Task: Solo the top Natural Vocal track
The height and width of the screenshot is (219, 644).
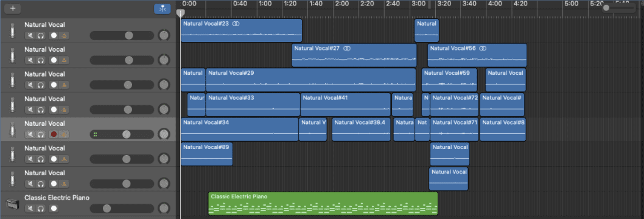Action: click(x=41, y=36)
